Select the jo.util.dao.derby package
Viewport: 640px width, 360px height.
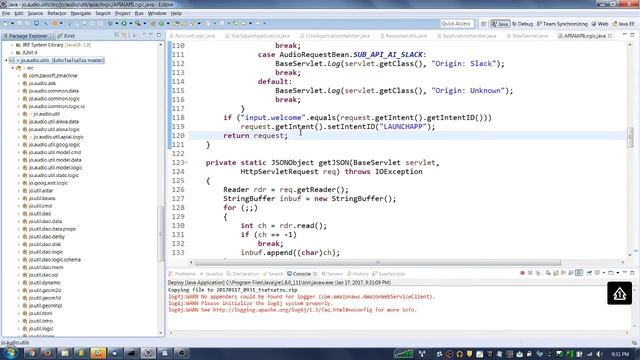[x=46, y=237]
